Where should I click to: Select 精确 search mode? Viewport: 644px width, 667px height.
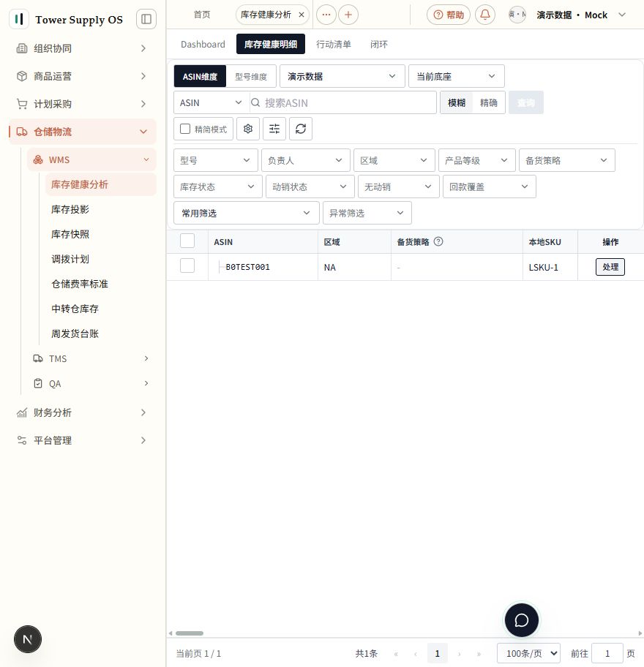click(x=489, y=102)
